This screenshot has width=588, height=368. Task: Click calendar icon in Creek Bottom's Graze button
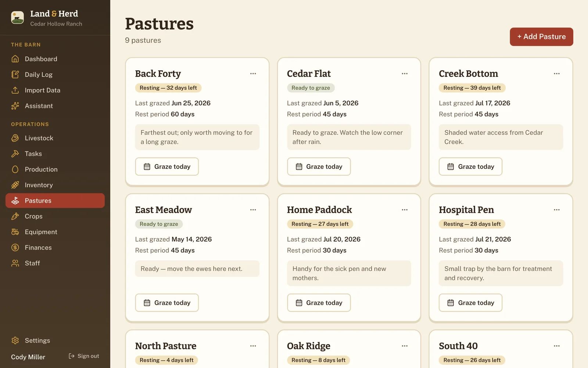[x=451, y=167]
